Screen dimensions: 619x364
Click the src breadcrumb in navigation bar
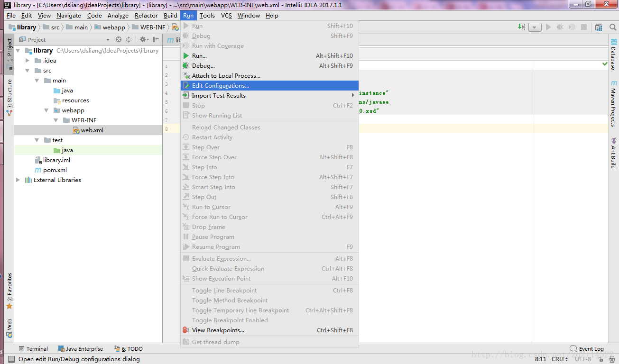51,27
